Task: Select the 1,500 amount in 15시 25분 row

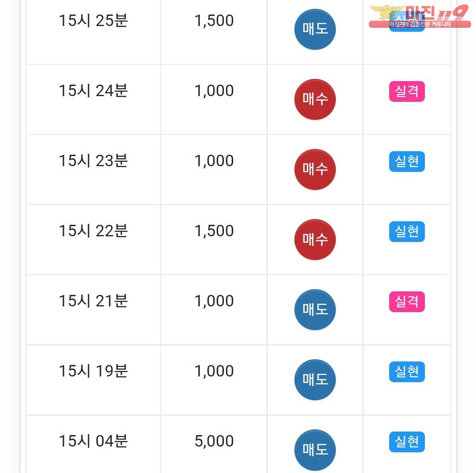Action: (214, 21)
